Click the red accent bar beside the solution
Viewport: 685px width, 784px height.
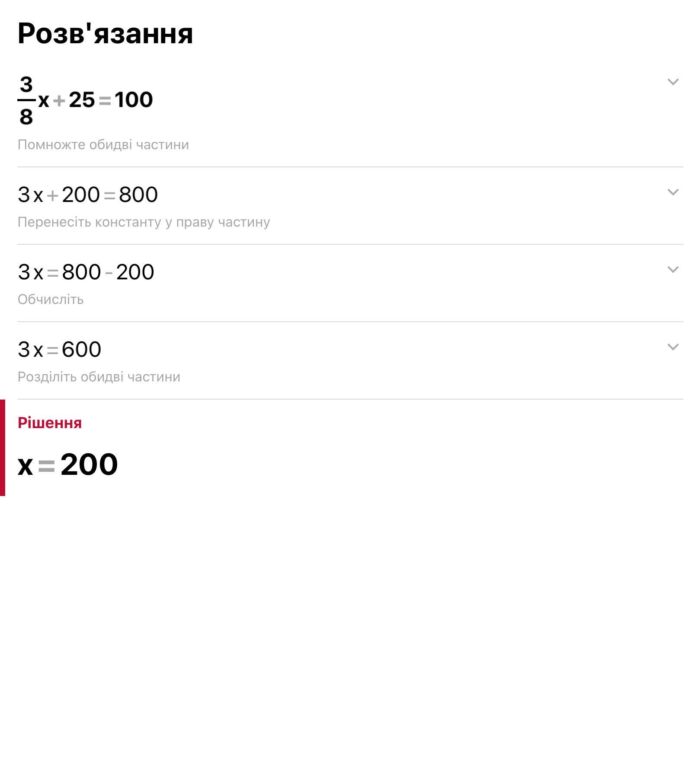coord(3,448)
